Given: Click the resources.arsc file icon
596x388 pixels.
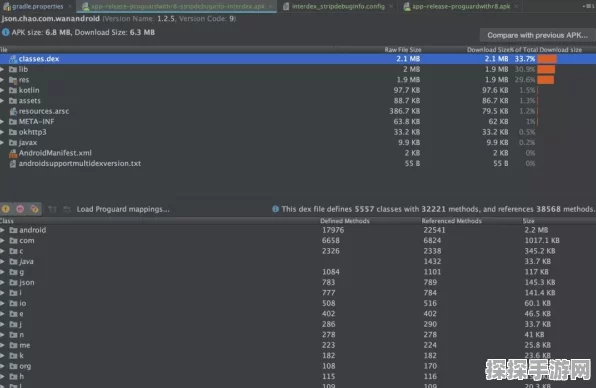Looking at the screenshot, I should pos(13,111).
